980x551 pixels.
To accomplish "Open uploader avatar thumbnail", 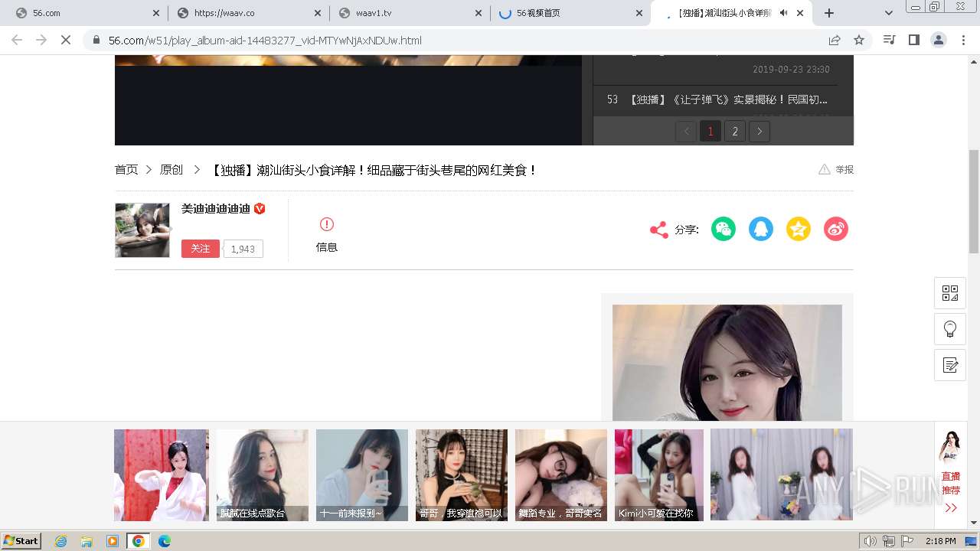I will [142, 230].
